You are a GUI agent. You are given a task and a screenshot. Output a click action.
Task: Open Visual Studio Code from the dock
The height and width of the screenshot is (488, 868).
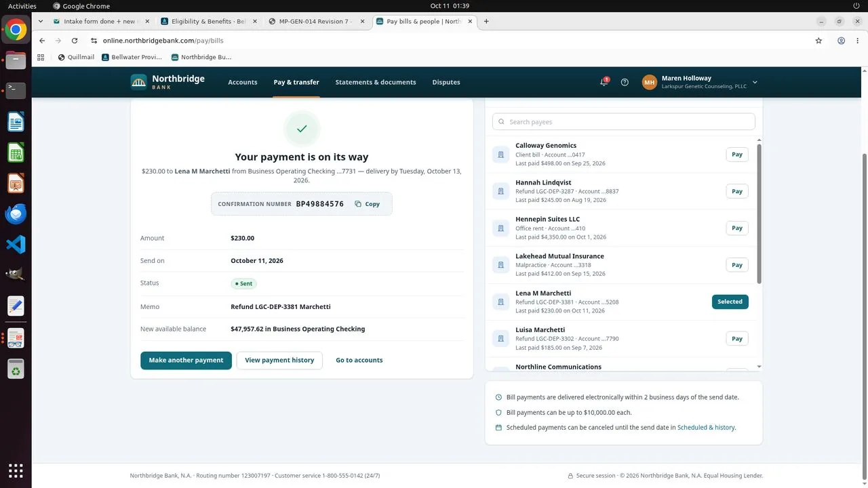[x=16, y=244]
